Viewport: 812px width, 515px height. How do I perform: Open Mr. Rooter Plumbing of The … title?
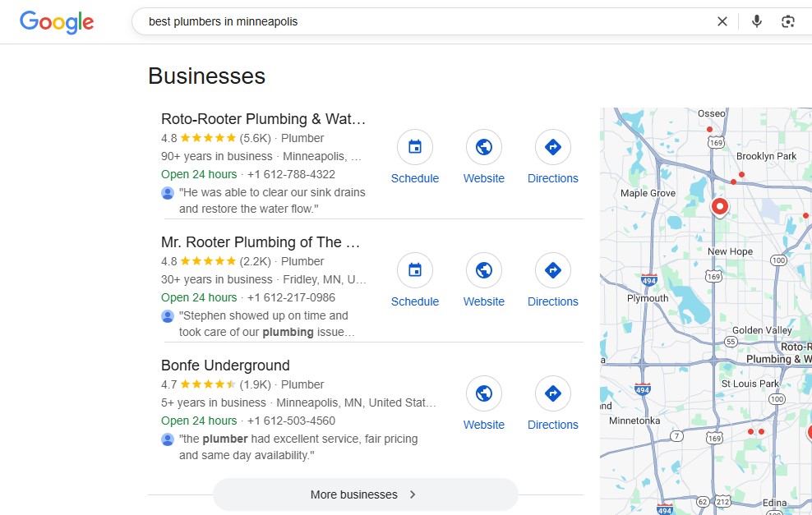click(261, 242)
